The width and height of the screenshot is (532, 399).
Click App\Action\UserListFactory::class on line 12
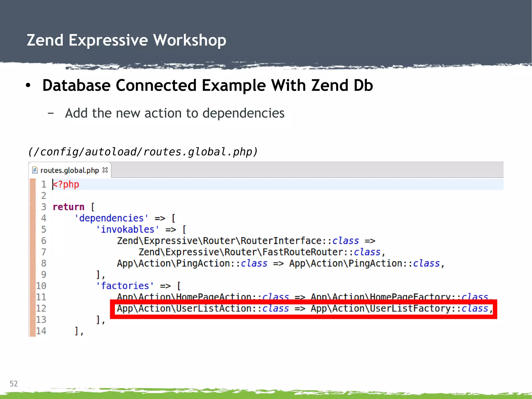pyautogui.click(x=400, y=309)
